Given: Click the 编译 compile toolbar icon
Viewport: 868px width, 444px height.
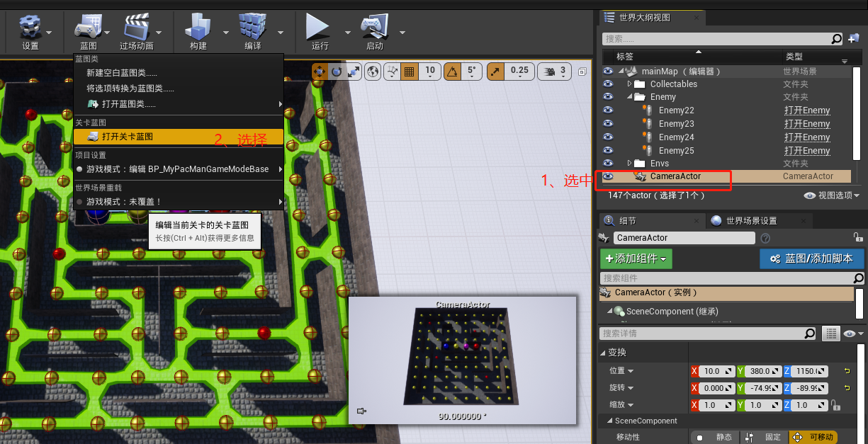Looking at the screenshot, I should pos(253,30).
